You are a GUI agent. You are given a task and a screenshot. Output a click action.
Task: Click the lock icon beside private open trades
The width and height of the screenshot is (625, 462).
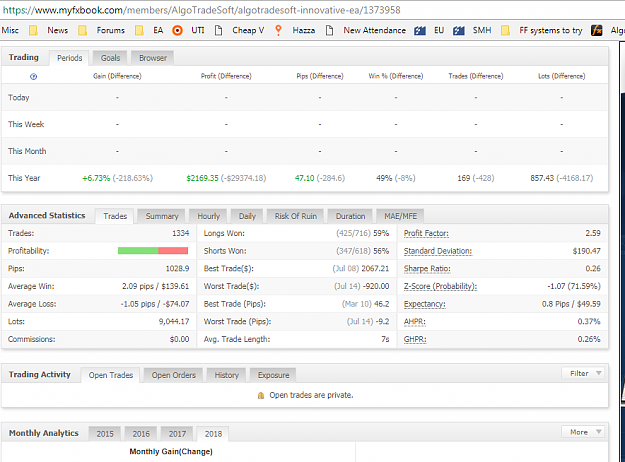coord(261,395)
